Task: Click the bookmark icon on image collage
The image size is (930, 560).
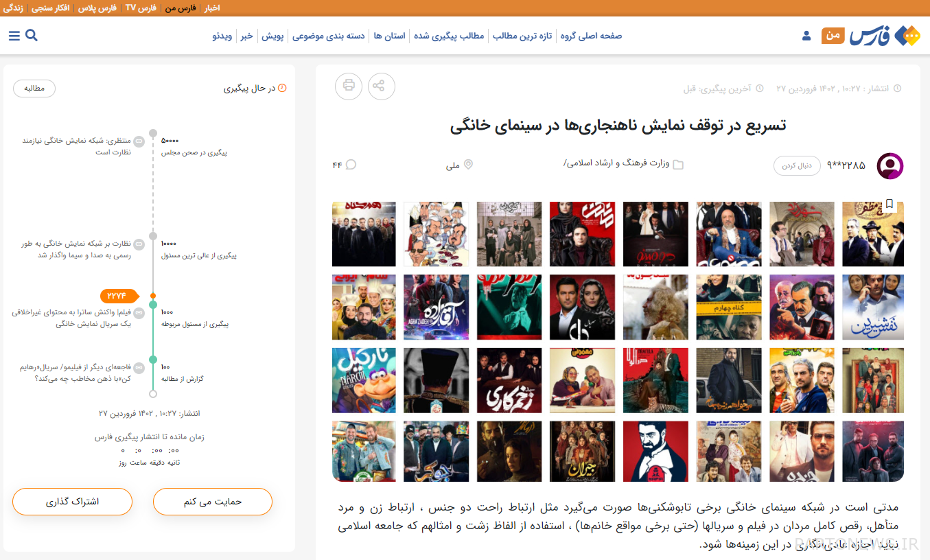Action: pyautogui.click(x=890, y=205)
